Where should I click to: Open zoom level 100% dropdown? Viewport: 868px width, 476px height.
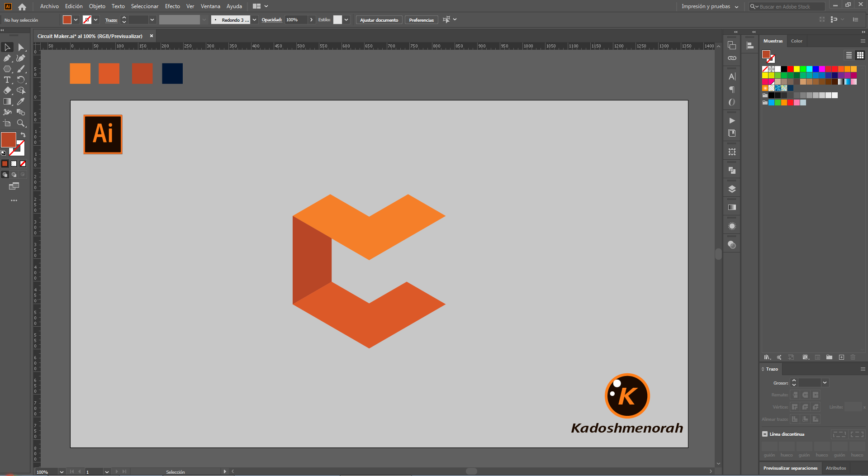(62, 472)
